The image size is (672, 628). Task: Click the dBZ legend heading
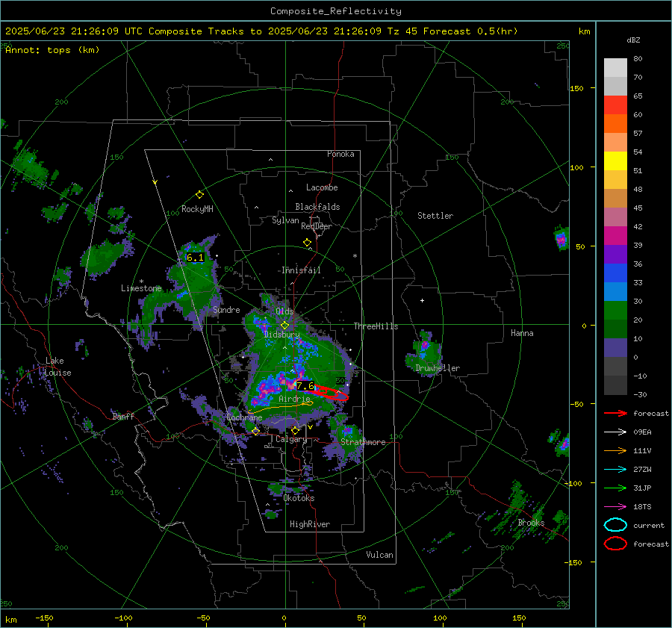pos(633,40)
